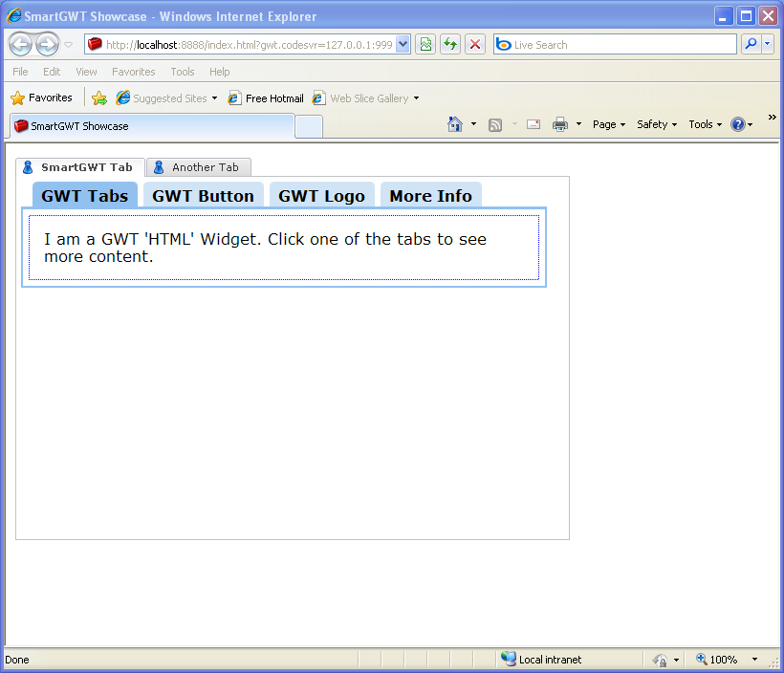Image resolution: width=784 pixels, height=673 pixels.
Task: Open the View menu
Action: point(86,72)
